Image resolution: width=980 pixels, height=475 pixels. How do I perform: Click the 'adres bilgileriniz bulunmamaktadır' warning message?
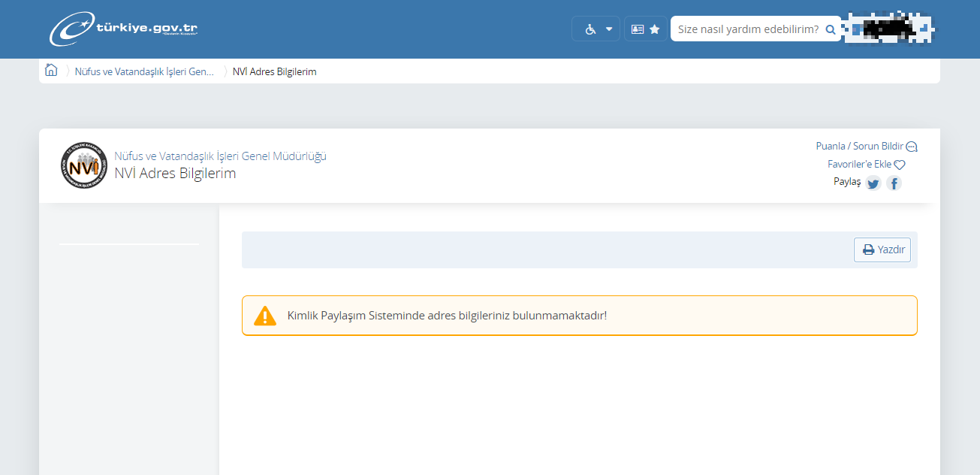447,316
